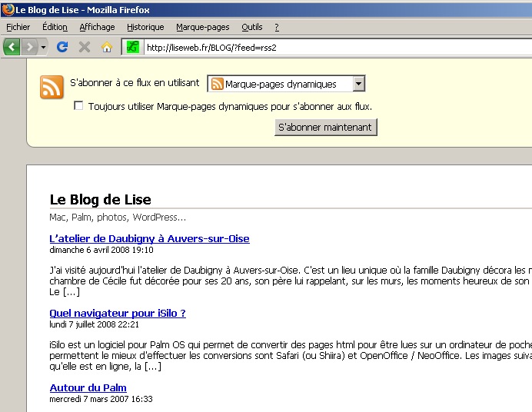Click the Stop loading X icon
The image size is (532, 412).
(85, 47)
